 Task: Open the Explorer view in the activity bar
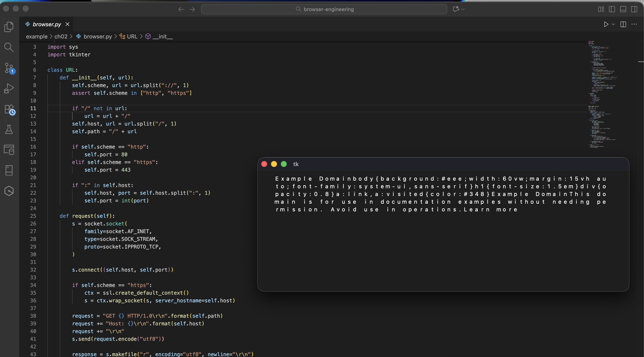(x=9, y=27)
